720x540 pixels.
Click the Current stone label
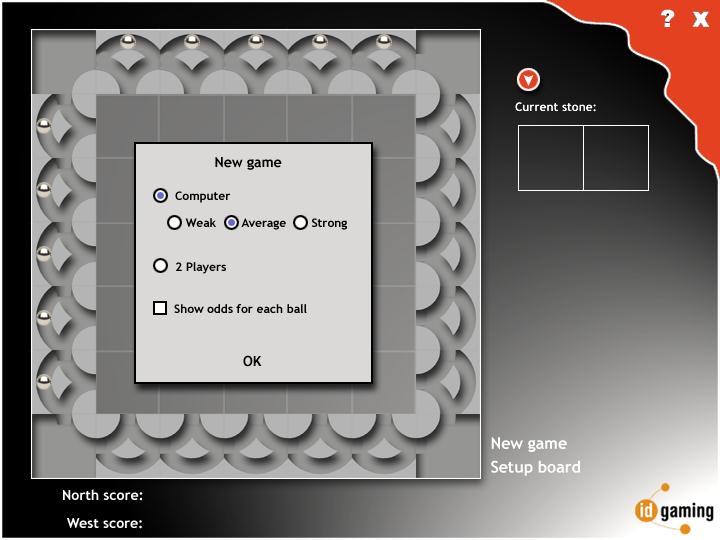(555, 107)
